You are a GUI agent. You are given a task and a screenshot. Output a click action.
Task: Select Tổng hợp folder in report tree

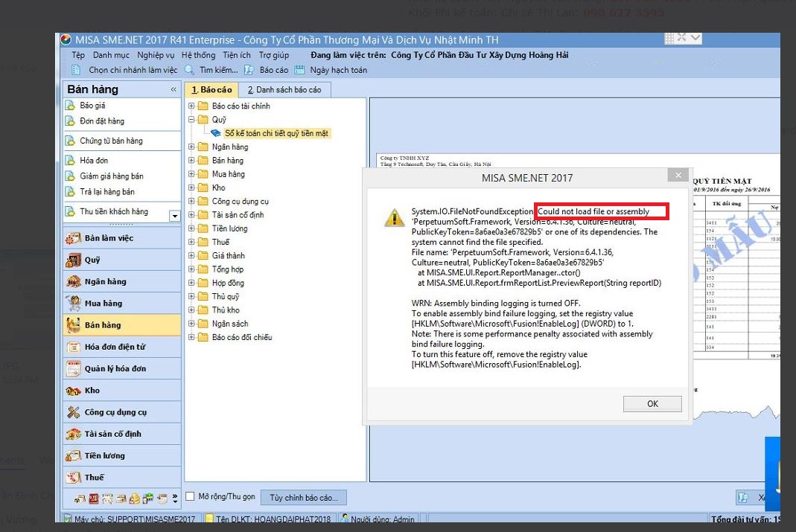click(x=228, y=269)
